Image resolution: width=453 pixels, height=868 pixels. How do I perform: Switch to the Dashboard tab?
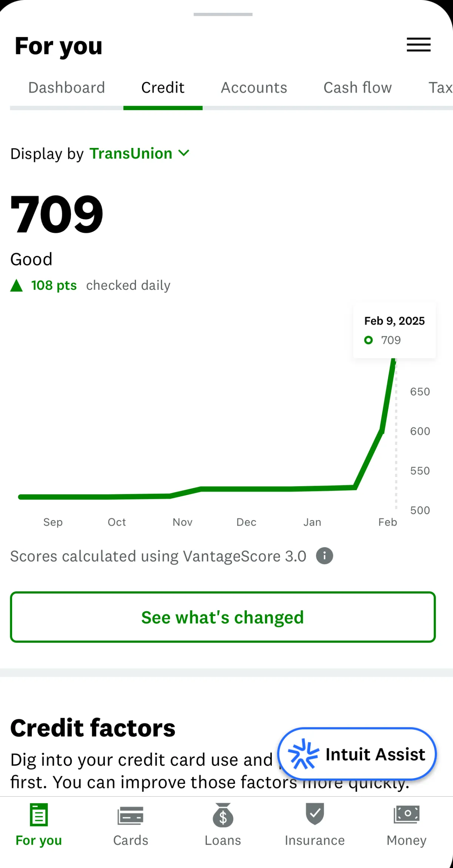pos(66,88)
